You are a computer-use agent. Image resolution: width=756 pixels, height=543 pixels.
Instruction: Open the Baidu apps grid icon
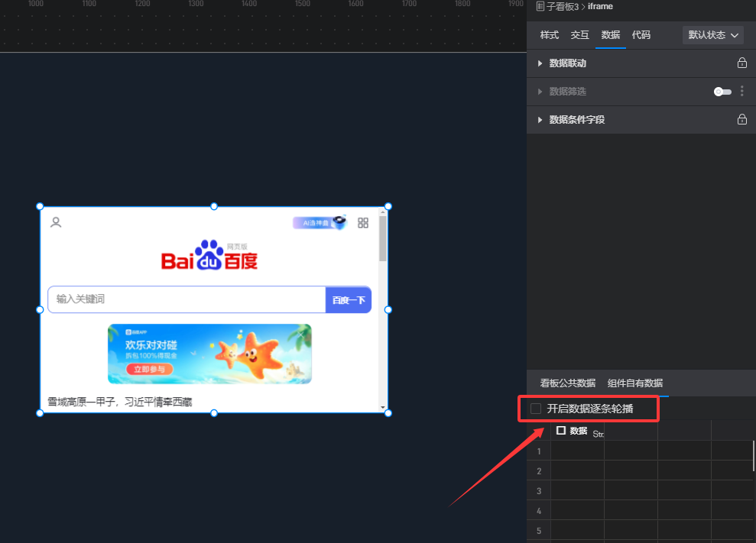pos(363,222)
